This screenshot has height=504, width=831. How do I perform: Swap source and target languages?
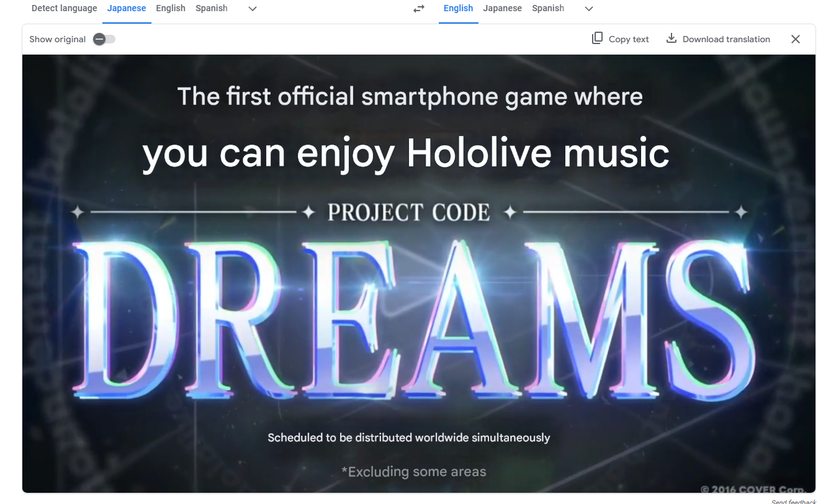419,9
